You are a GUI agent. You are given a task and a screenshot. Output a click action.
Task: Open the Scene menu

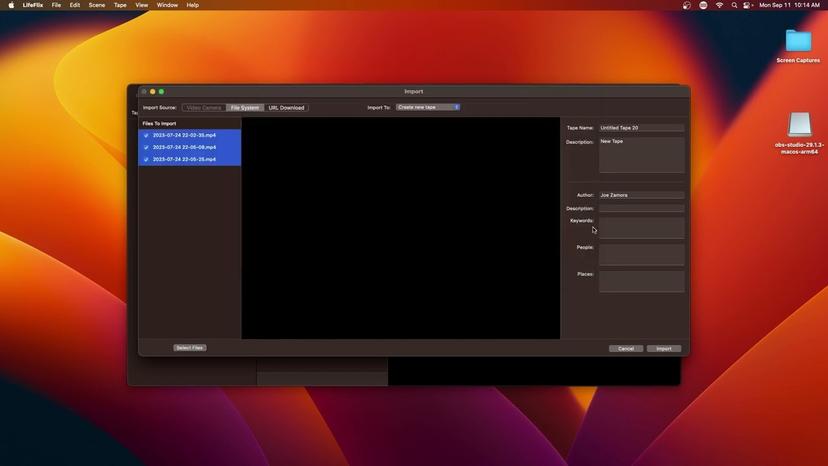(97, 5)
